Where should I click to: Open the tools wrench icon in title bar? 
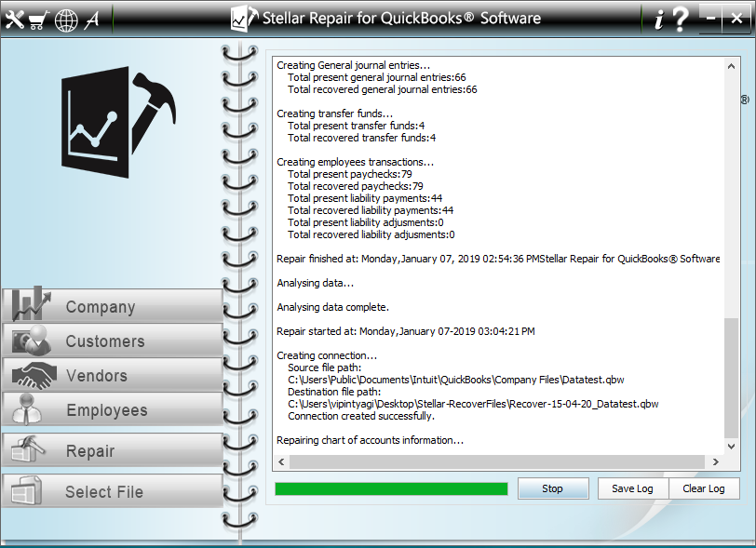tap(15, 19)
